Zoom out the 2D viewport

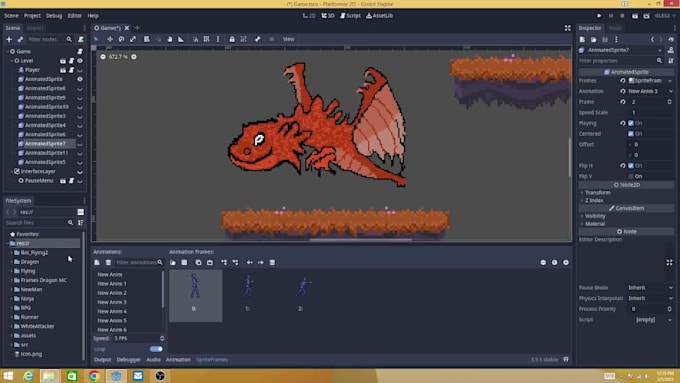coord(103,57)
